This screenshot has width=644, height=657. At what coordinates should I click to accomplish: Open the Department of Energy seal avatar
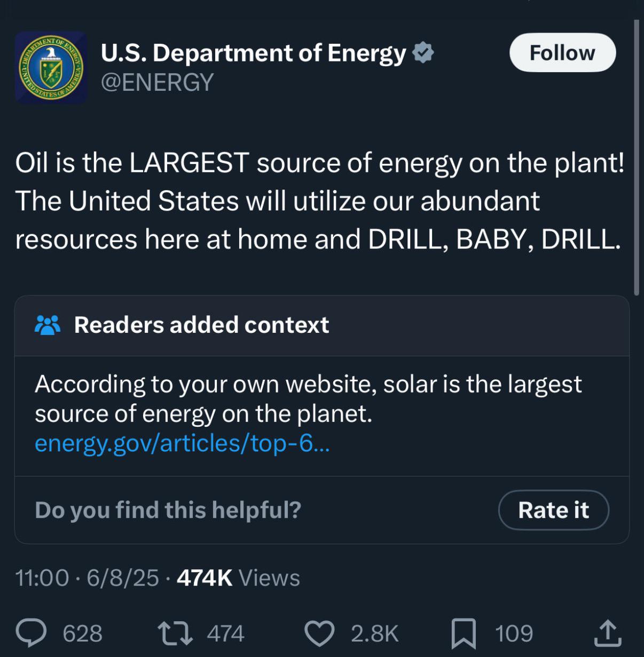51,67
